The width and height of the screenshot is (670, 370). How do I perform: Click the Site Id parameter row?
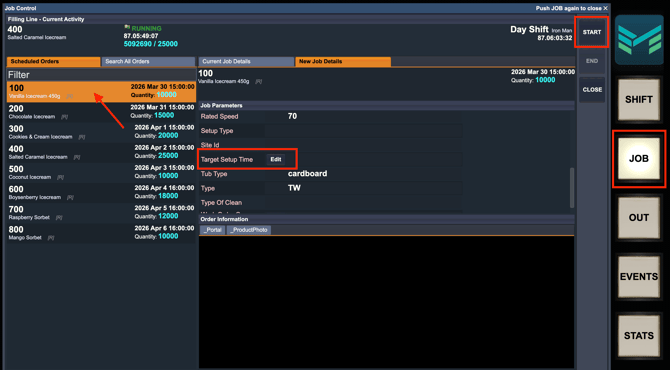click(331, 145)
